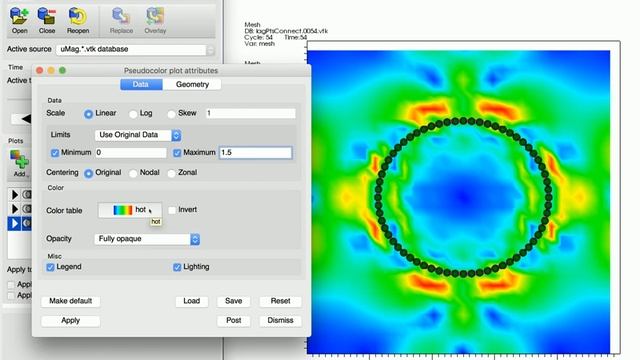Screen dimensions: 640x360
Task: Select Log scale radio button
Action: [x=133, y=114]
